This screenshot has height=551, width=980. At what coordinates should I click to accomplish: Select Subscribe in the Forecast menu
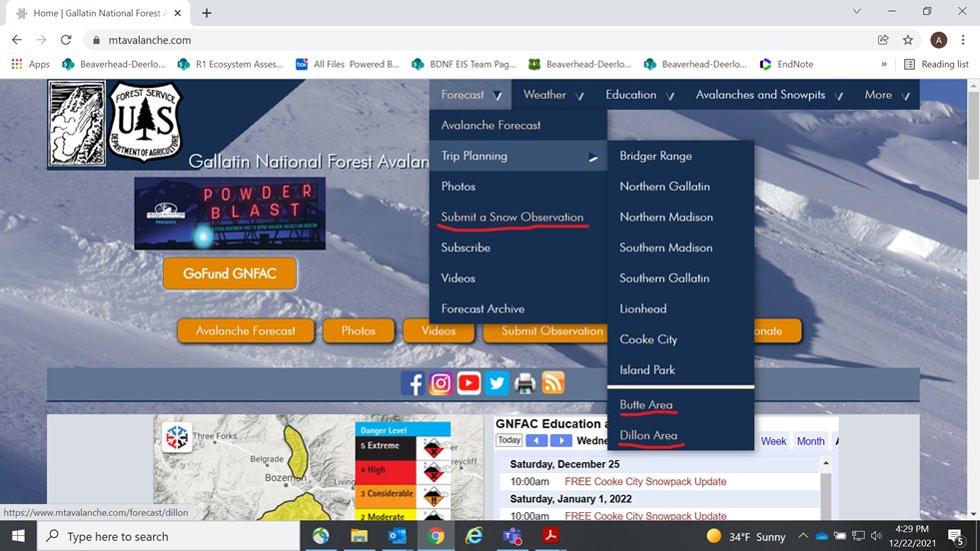(x=518, y=248)
